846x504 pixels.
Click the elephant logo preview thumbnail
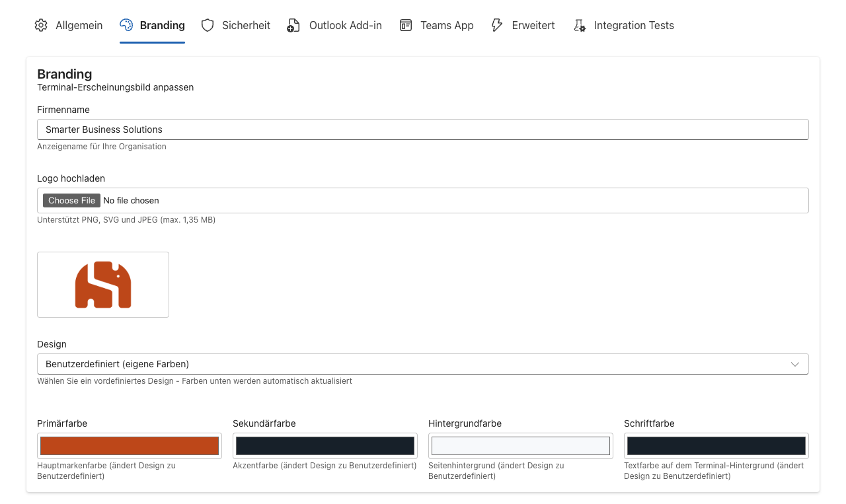[x=103, y=285]
